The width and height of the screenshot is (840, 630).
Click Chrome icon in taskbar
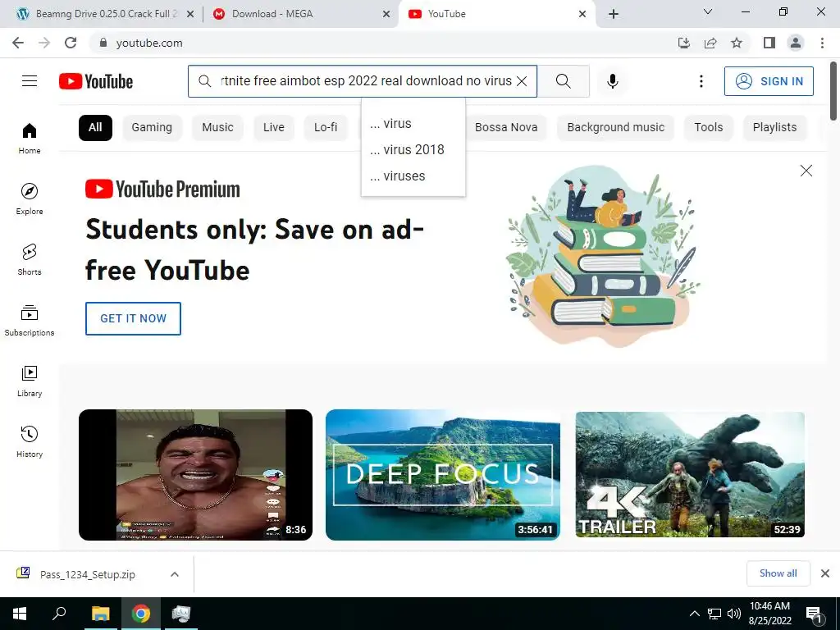[x=141, y=614]
